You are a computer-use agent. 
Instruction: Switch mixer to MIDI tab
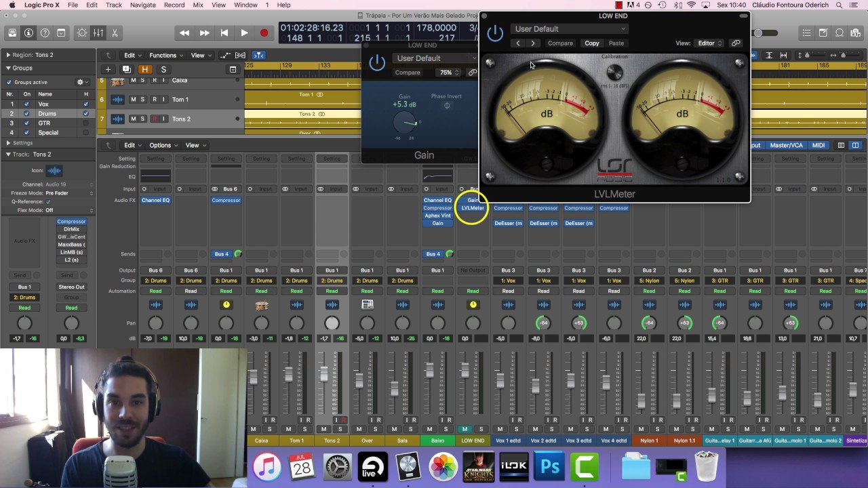click(818, 145)
